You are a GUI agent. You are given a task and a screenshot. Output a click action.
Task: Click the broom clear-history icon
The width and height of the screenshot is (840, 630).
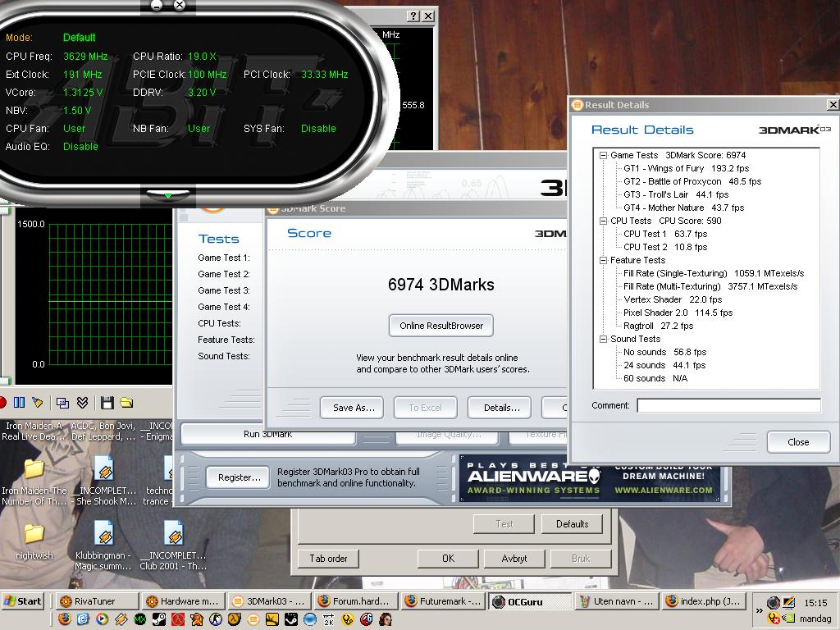pos(37,403)
